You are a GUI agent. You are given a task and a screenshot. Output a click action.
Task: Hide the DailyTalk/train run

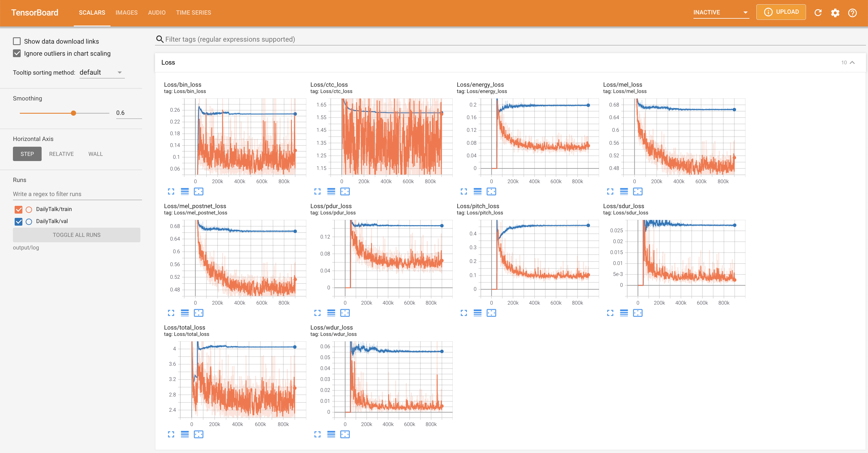click(19, 209)
